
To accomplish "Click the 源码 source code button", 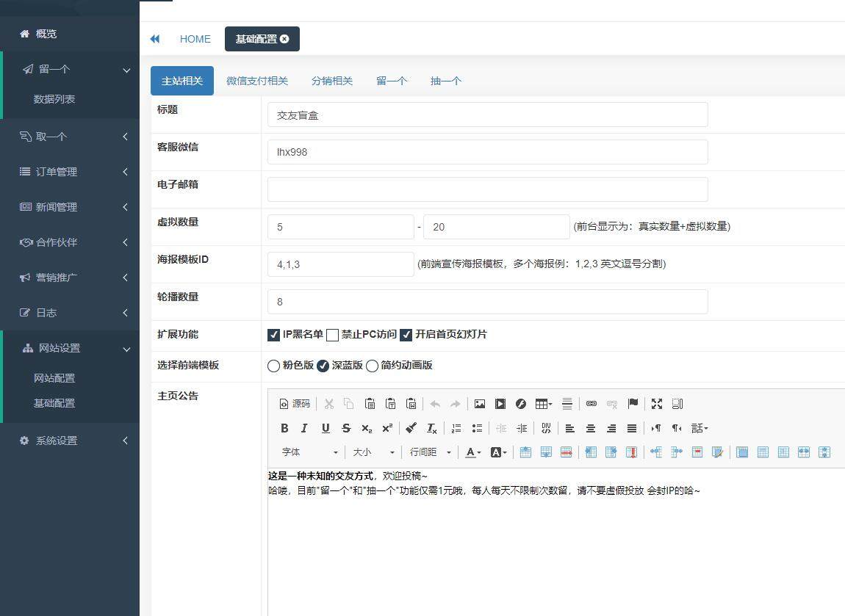I will [x=295, y=404].
